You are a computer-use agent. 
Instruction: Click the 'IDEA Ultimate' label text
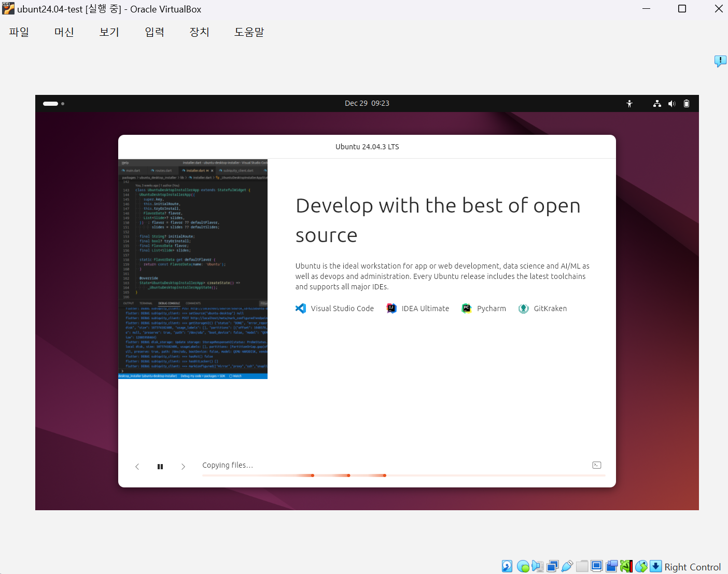point(425,309)
